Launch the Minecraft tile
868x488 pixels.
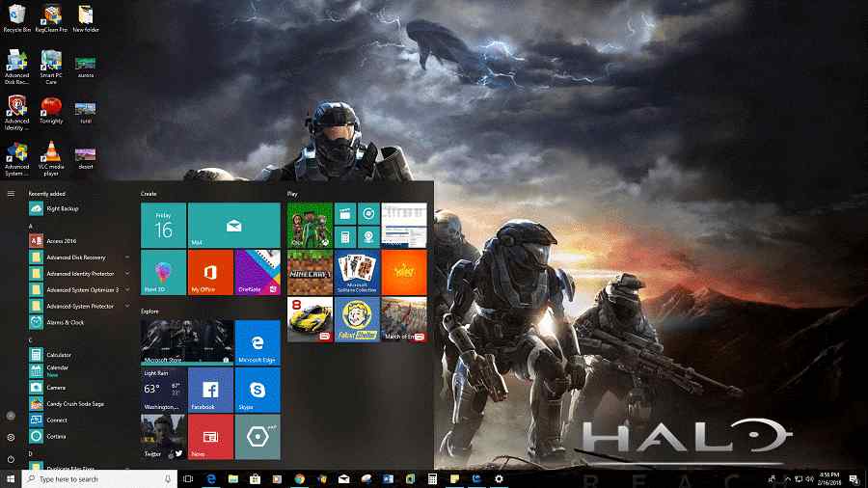click(x=310, y=272)
